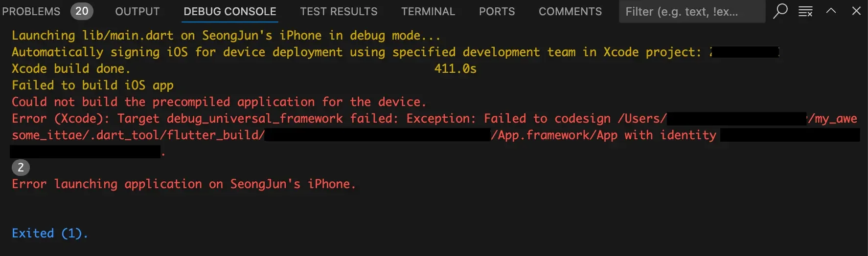Open the find magnifier icon in panel
This screenshot has height=256, width=868.
[780, 11]
